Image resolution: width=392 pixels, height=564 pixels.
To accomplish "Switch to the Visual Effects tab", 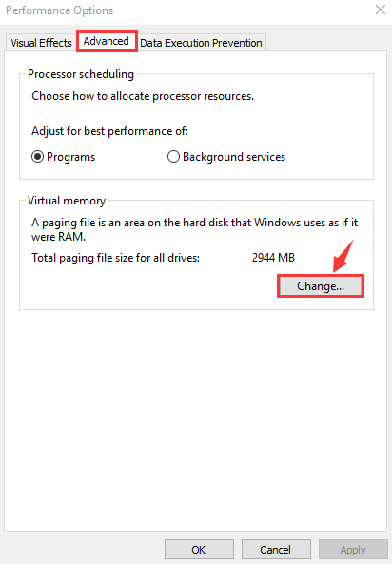I will 41,43.
